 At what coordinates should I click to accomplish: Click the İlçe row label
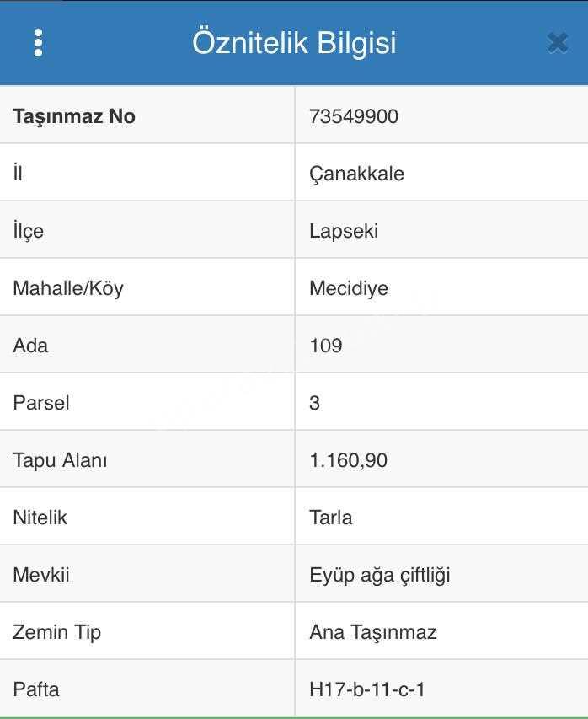point(29,231)
